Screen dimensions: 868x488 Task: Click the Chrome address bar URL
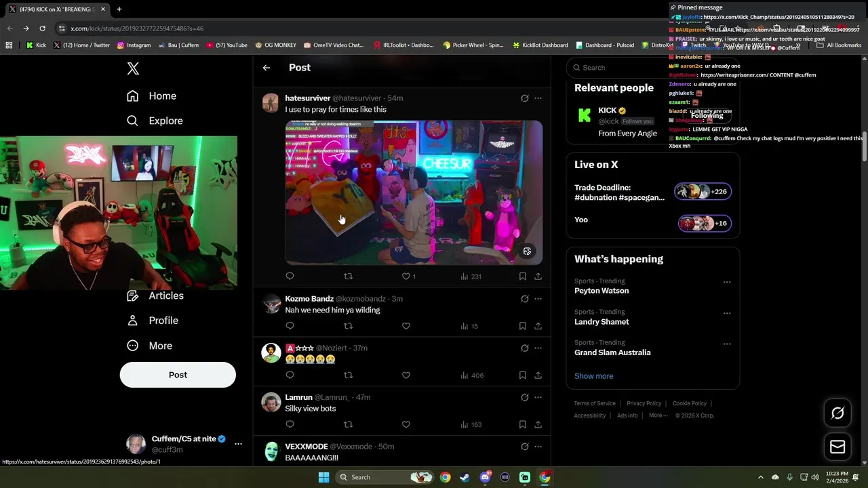click(137, 28)
